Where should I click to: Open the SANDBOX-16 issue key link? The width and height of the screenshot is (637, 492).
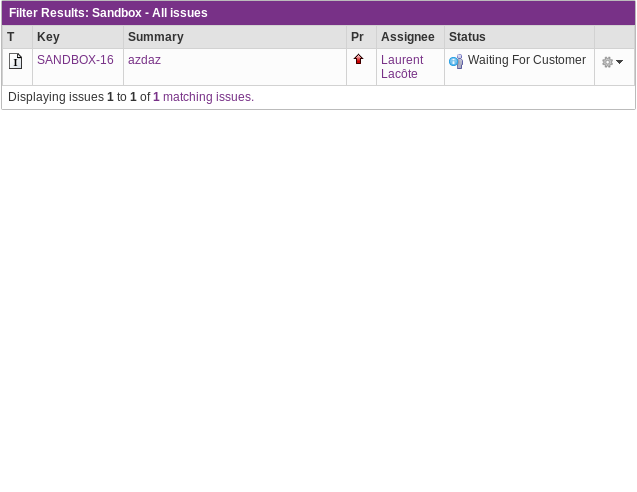[x=75, y=60]
